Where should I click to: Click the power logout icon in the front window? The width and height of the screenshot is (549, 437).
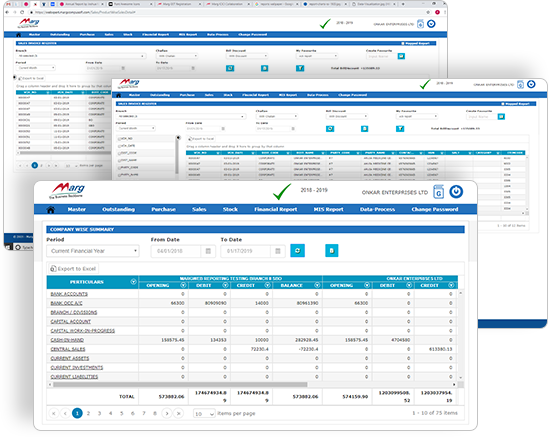456,192
